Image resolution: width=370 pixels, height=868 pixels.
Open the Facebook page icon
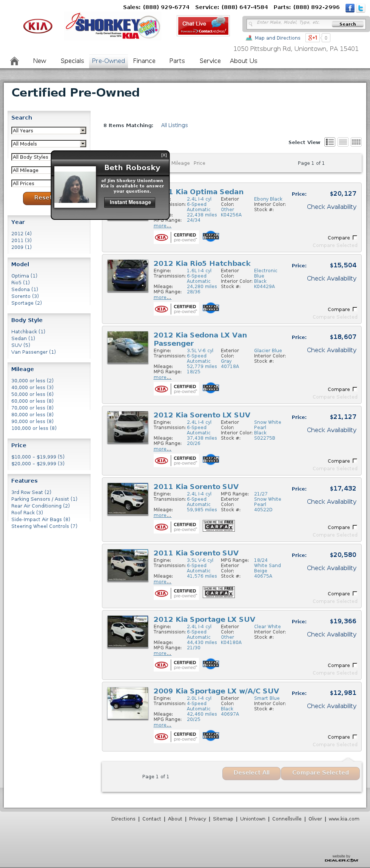point(350,8)
